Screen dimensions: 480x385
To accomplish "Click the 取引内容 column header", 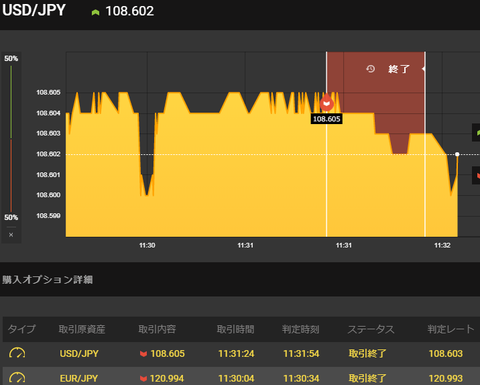I will point(157,329).
